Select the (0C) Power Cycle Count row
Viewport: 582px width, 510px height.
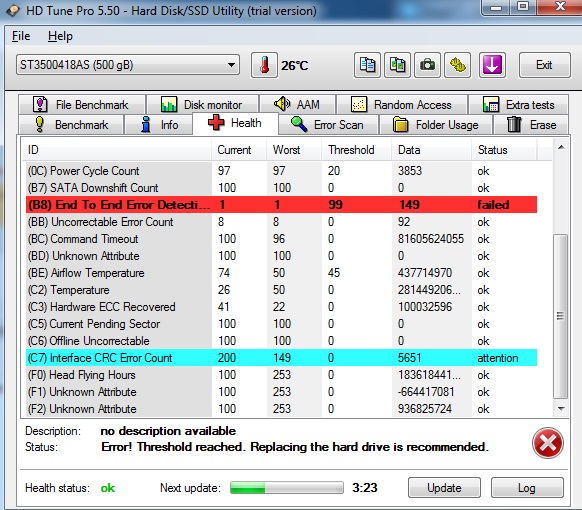pos(281,171)
